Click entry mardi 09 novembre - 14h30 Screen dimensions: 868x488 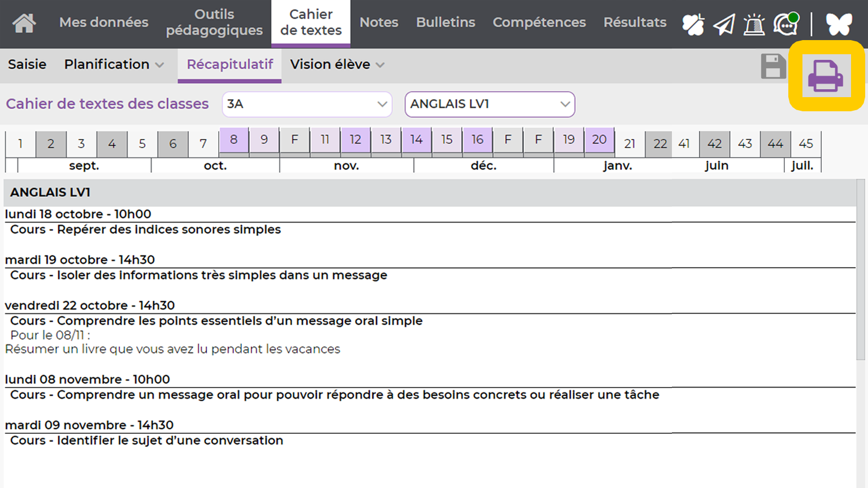click(x=89, y=425)
